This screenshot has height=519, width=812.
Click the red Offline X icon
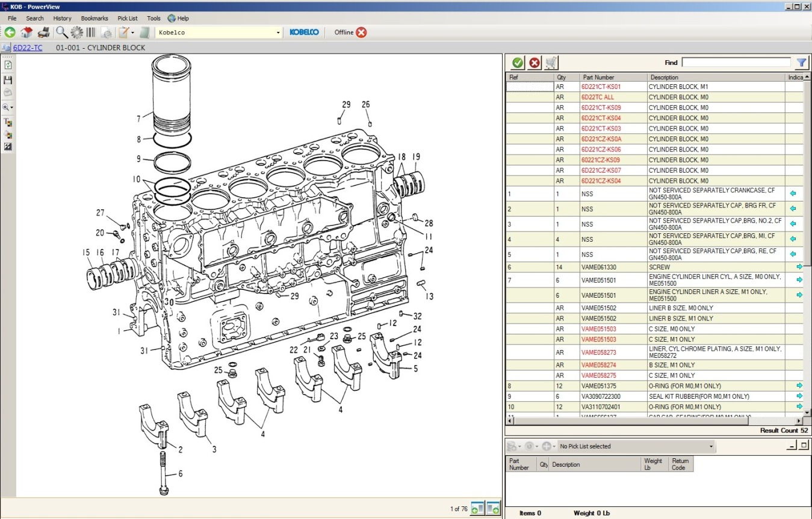pyautogui.click(x=361, y=32)
